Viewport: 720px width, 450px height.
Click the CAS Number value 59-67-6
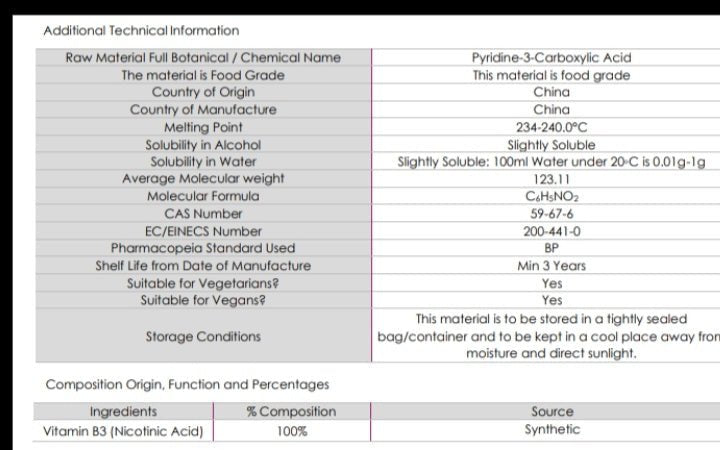551,213
